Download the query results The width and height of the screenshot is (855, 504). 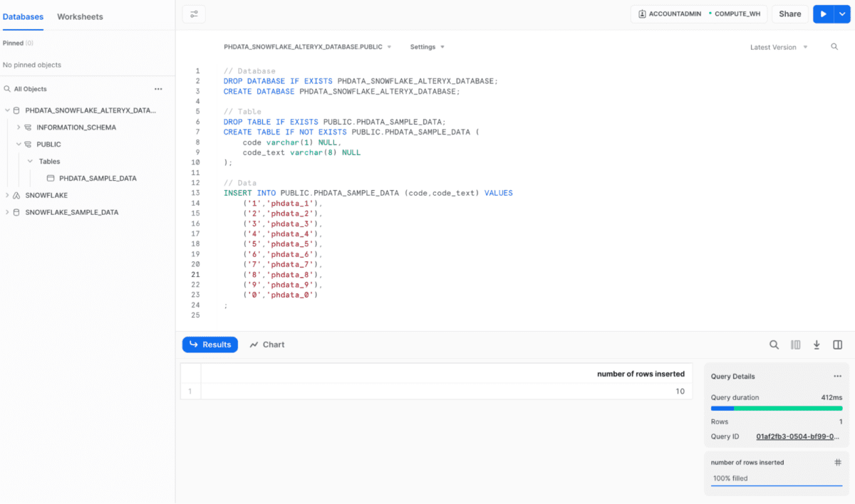(x=817, y=345)
